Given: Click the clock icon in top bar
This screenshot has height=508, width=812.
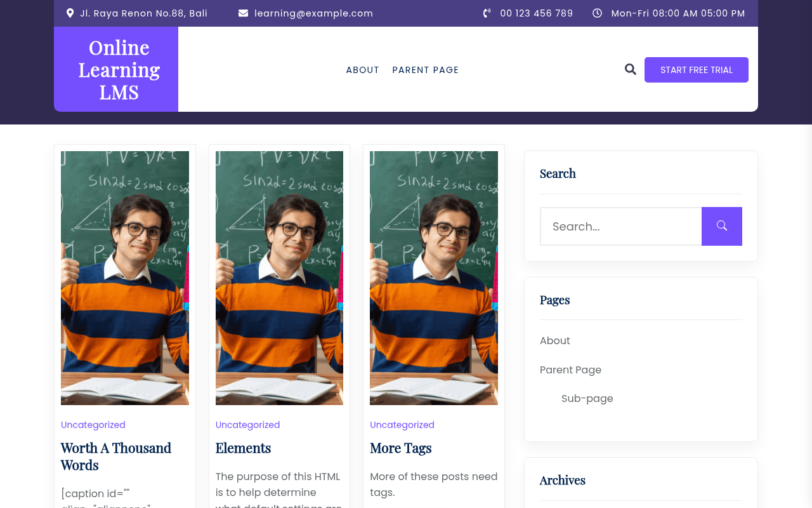Looking at the screenshot, I should tap(597, 13).
